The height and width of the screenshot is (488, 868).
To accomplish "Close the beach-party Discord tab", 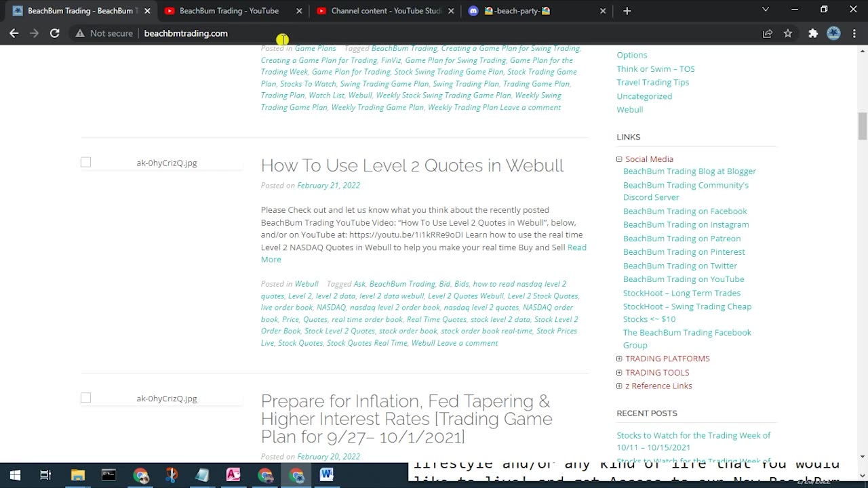I will point(603,11).
